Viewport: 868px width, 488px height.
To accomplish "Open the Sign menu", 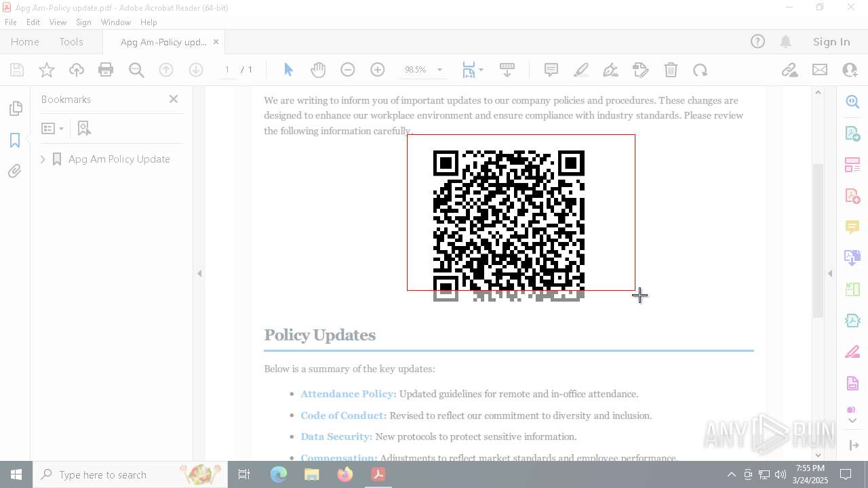I will pos(83,22).
